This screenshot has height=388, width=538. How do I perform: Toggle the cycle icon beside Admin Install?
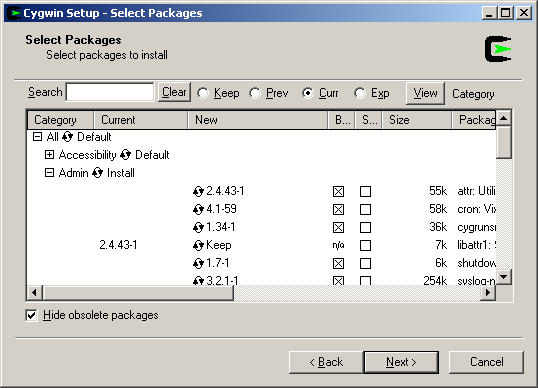coord(97,172)
